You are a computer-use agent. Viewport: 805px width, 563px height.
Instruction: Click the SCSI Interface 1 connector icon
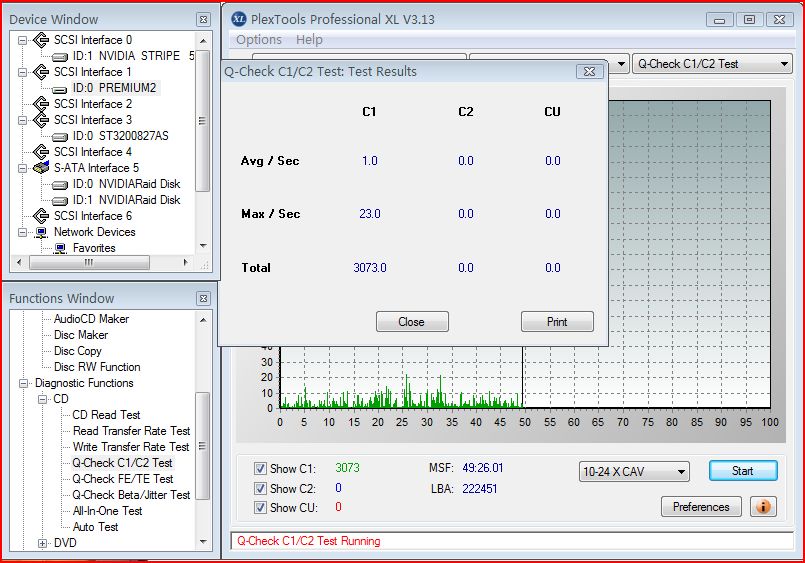point(41,72)
